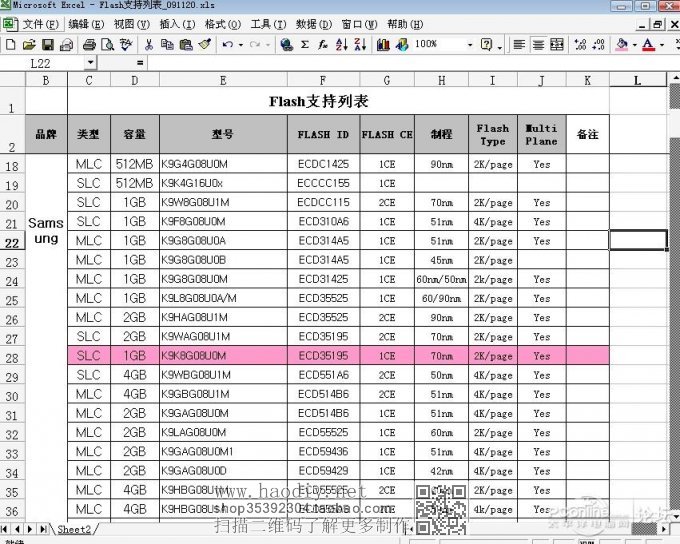
Task: Select the pink K9K8G08U0M cell
Action: (x=222, y=356)
